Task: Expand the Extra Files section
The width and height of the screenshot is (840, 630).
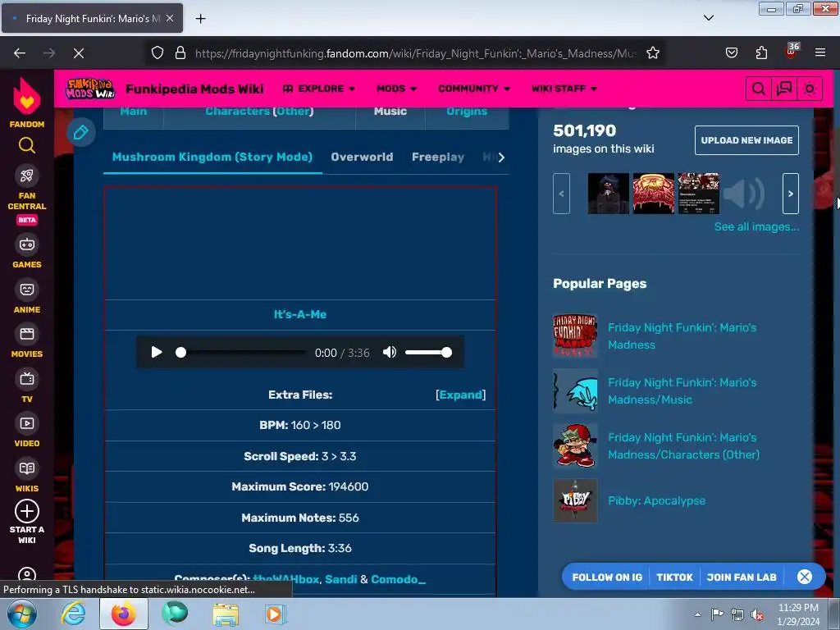Action: pyautogui.click(x=461, y=395)
